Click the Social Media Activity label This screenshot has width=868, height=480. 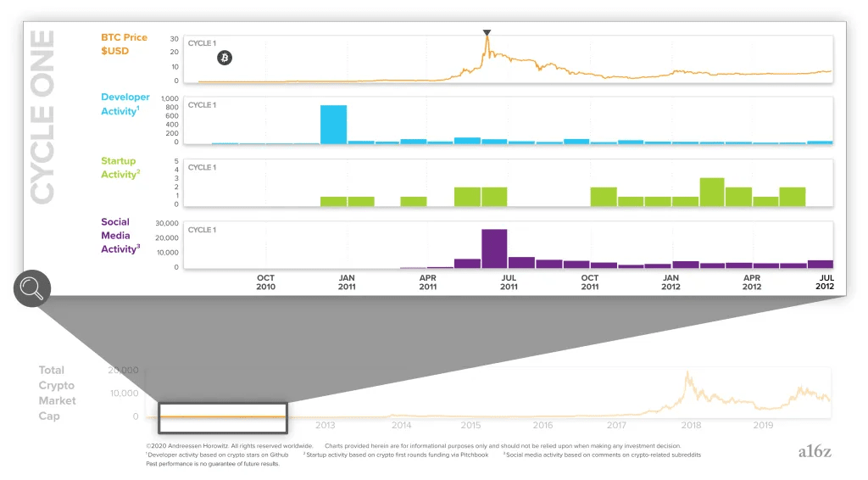(120, 235)
